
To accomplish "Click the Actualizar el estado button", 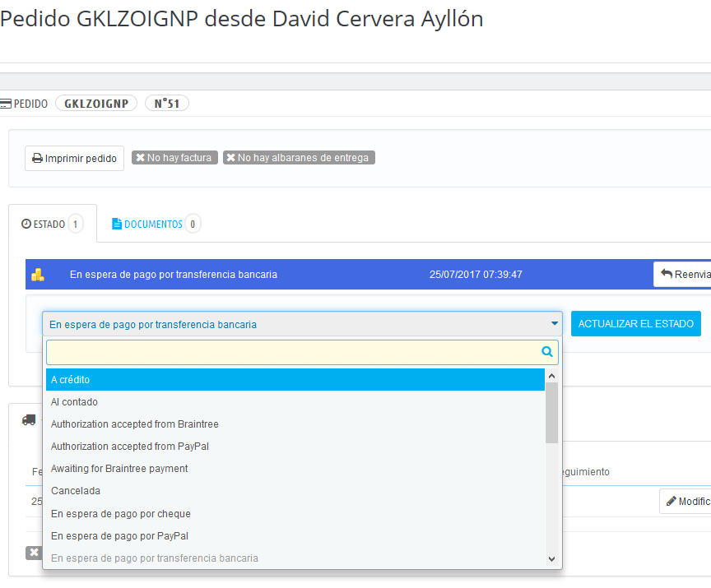I will pyautogui.click(x=636, y=324).
